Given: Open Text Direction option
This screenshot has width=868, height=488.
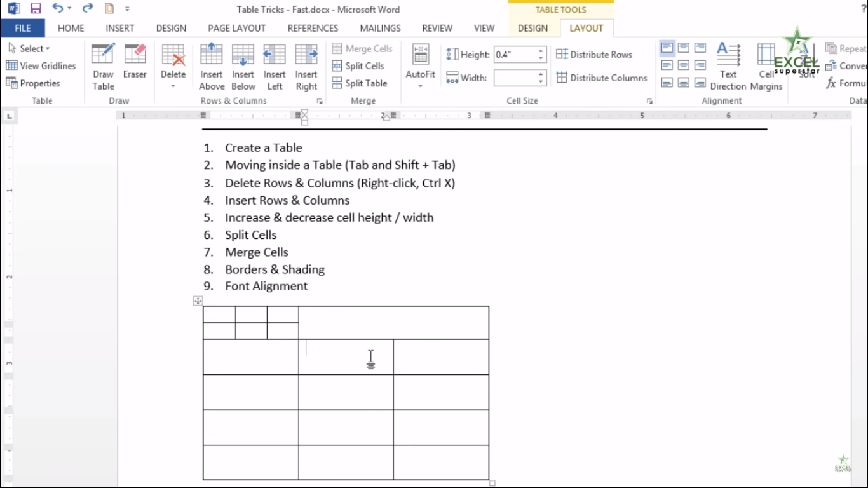Looking at the screenshot, I should coord(728,67).
